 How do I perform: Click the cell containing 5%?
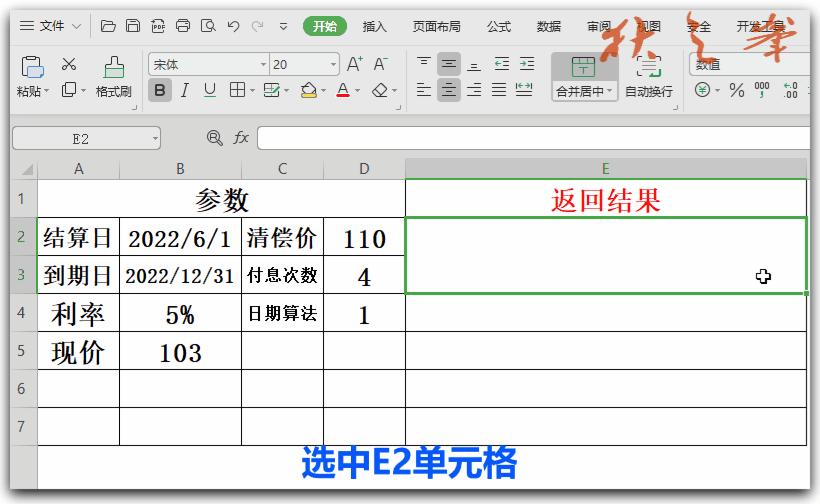[x=180, y=313]
